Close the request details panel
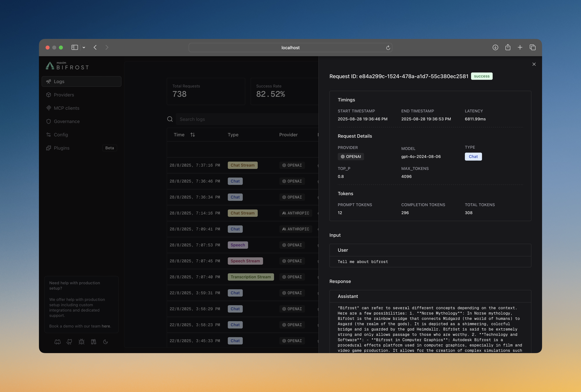The height and width of the screenshot is (392, 581). click(534, 64)
